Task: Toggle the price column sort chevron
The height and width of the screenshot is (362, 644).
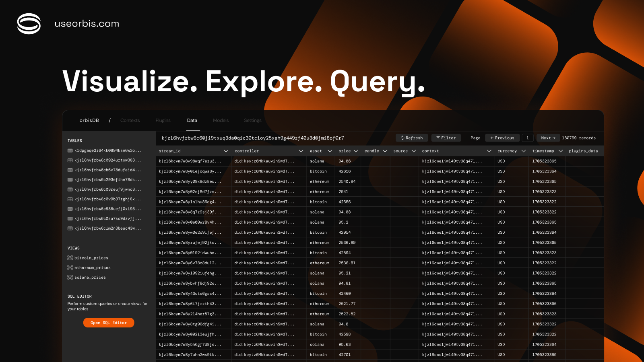Action: (x=355, y=151)
